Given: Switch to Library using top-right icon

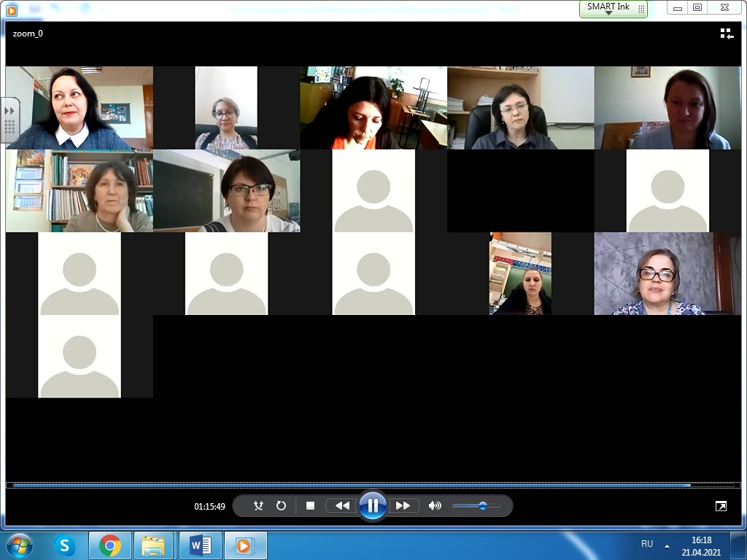Looking at the screenshot, I should pyautogui.click(x=727, y=34).
